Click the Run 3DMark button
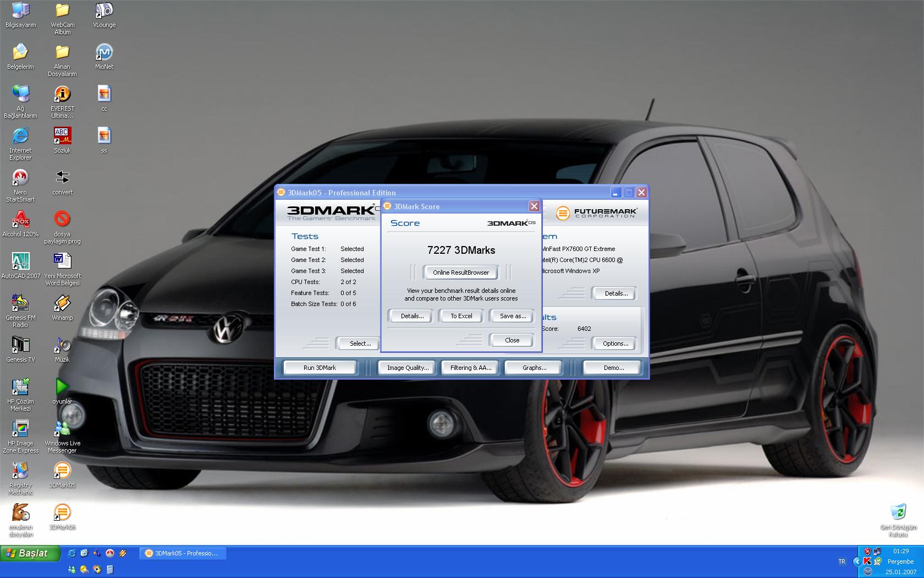924x578 pixels. pos(320,368)
